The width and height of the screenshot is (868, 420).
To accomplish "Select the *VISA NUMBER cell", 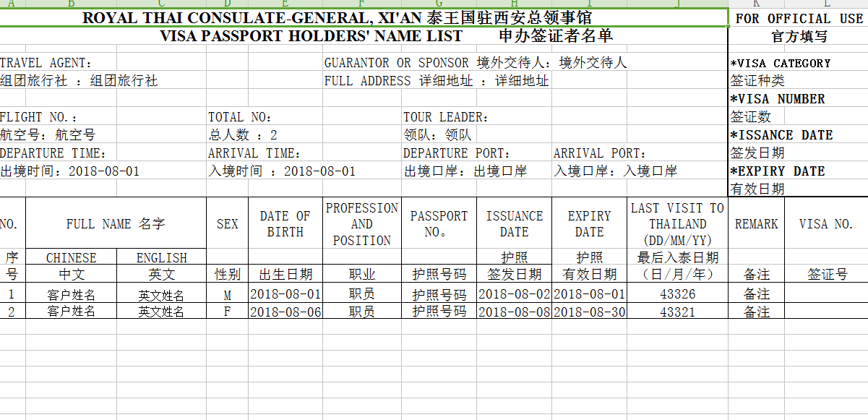I will point(778,99).
